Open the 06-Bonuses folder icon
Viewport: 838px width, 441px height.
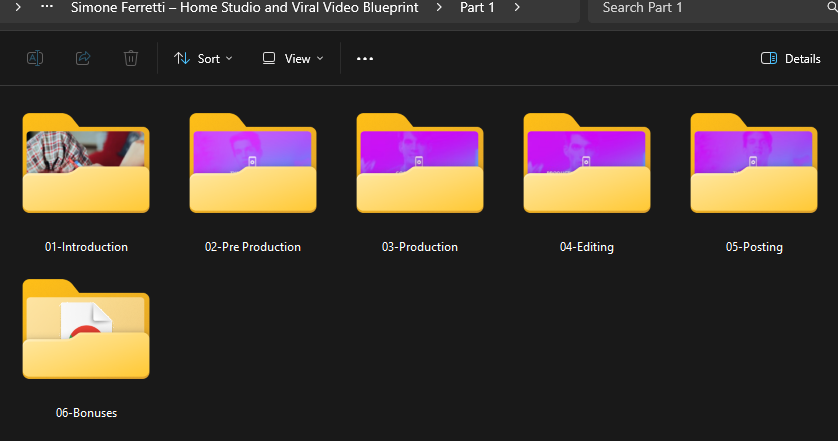(86, 336)
